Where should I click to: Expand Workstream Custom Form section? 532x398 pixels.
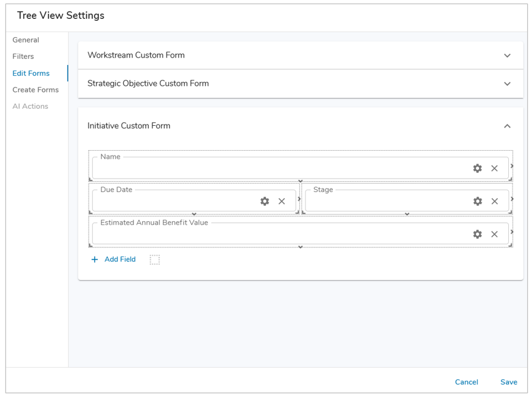507,55
